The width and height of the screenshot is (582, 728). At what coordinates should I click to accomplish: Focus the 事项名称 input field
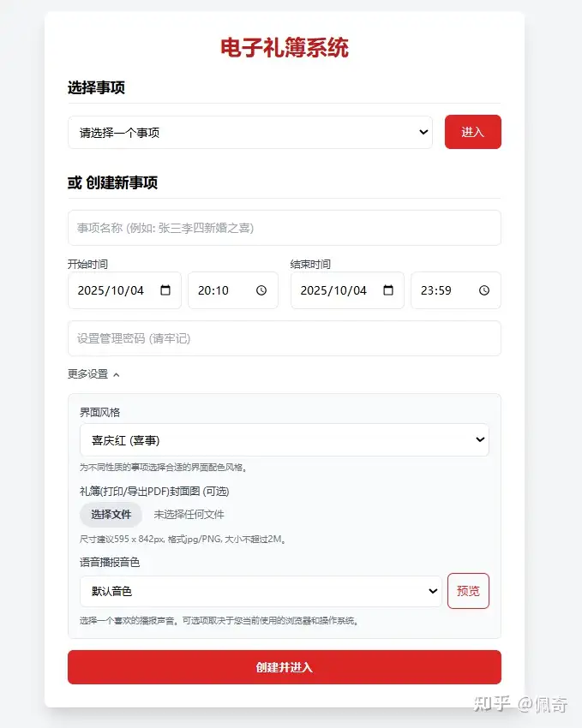point(284,228)
